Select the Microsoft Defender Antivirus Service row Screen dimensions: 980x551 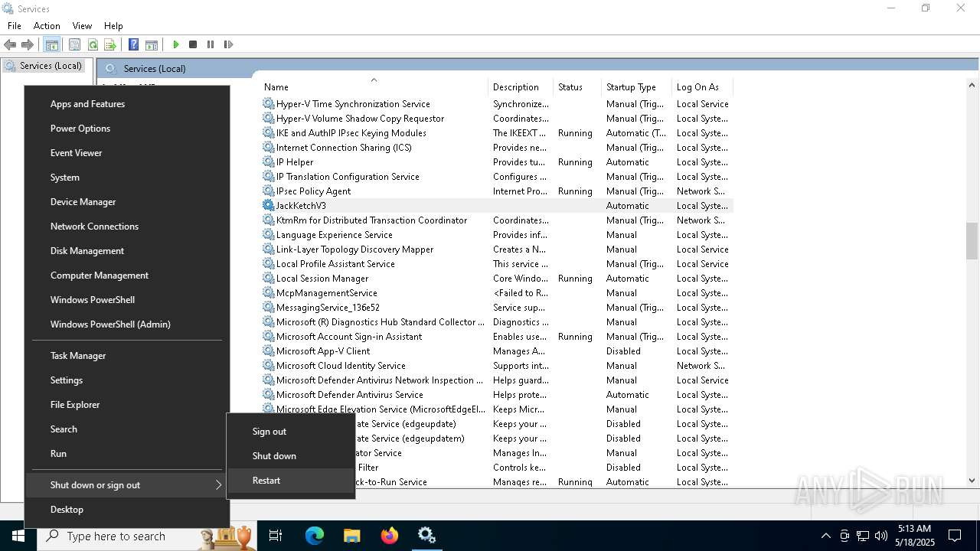coord(496,395)
